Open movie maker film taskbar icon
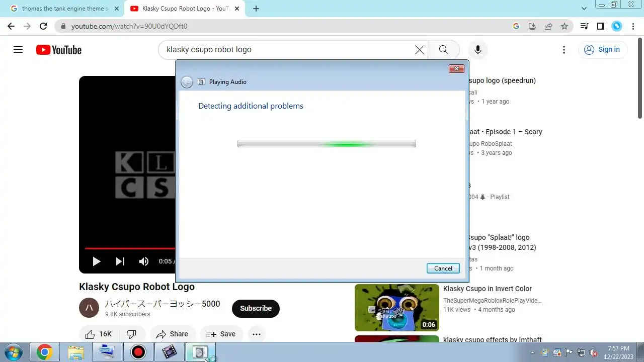The height and width of the screenshot is (362, 644). [x=170, y=352]
